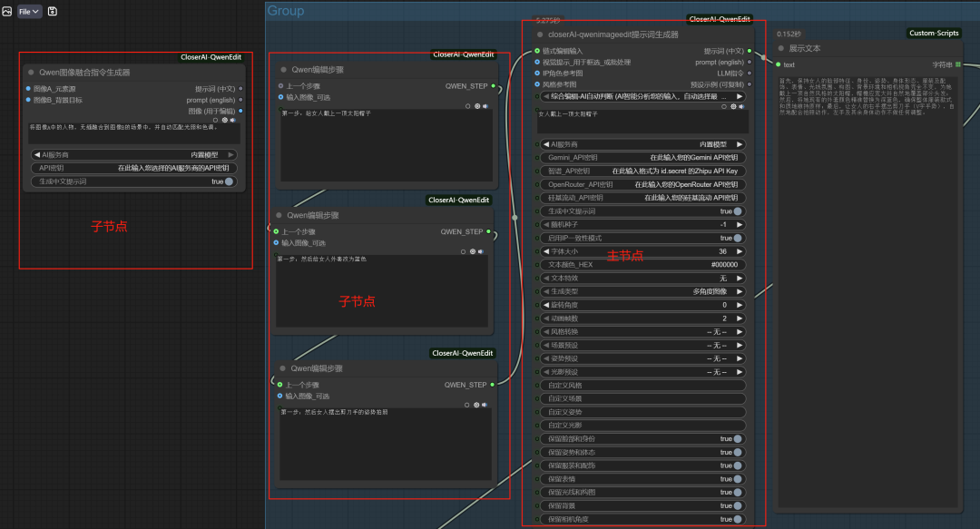980x529 pixels.
Task: Collapse the closerAI-qwenimageedit提示词生成器 node via title dot
Action: [540, 35]
